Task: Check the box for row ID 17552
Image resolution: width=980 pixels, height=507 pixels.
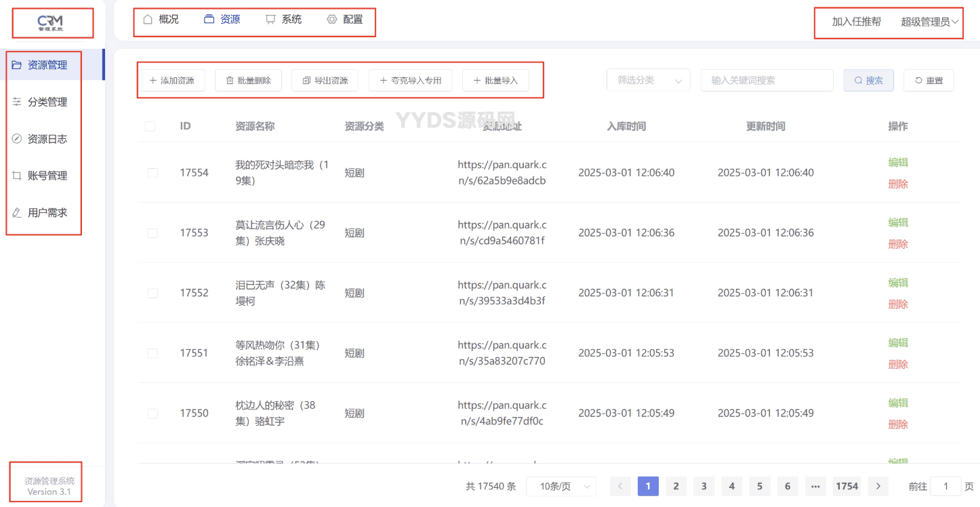Action: 152,293
